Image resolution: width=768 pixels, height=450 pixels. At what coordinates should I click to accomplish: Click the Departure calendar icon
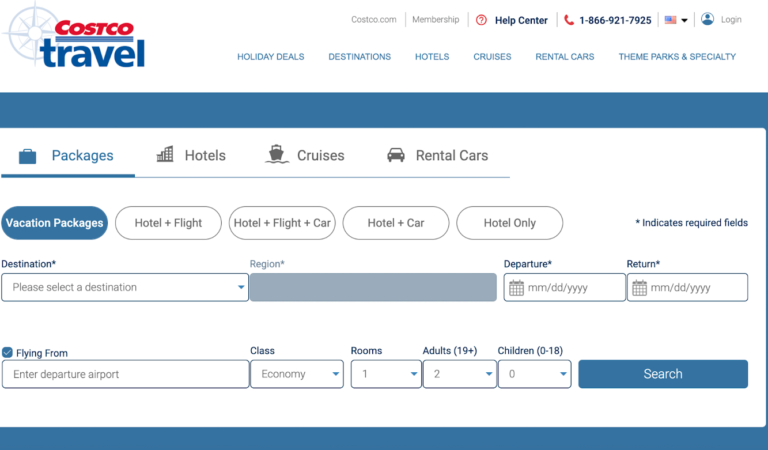pyautogui.click(x=516, y=288)
